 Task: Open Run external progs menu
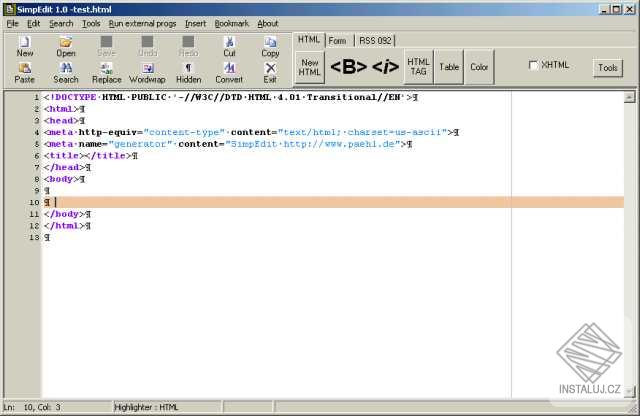point(142,24)
